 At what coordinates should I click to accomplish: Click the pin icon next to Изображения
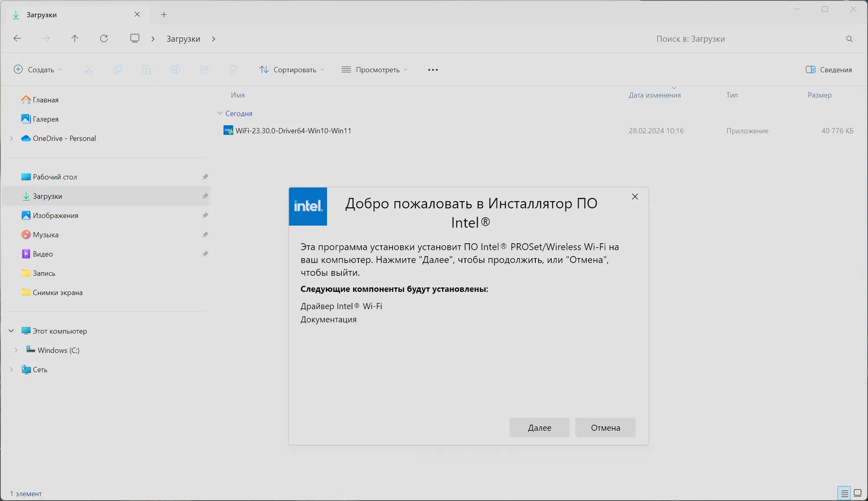(x=205, y=215)
